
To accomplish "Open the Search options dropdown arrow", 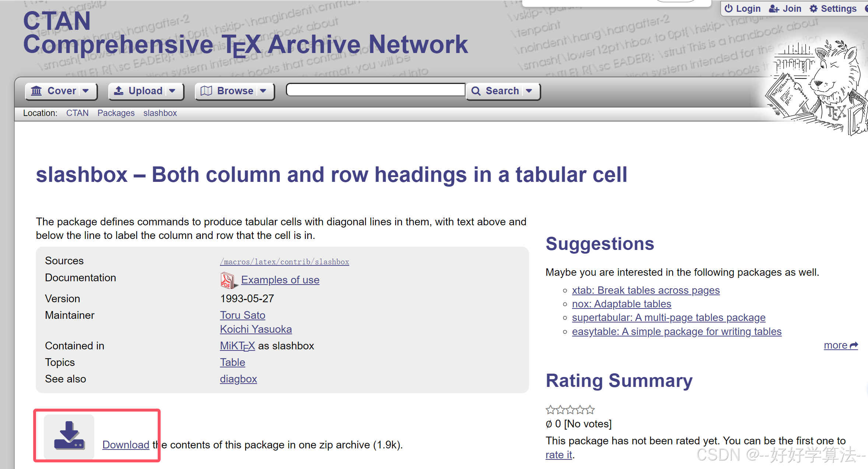I will (x=529, y=91).
